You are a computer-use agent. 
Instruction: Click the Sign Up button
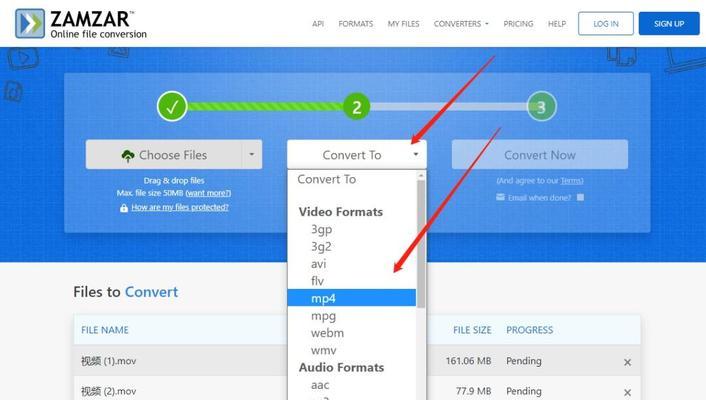point(669,23)
